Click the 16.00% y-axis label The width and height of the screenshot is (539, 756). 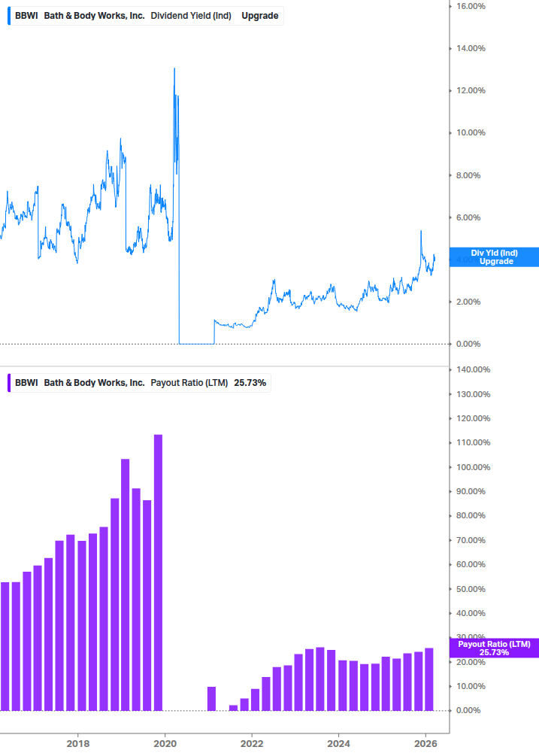[471, 6]
